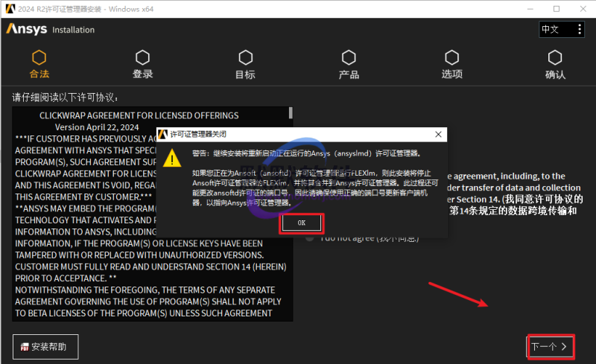Click the 合法 hexagon step icon

39,57
